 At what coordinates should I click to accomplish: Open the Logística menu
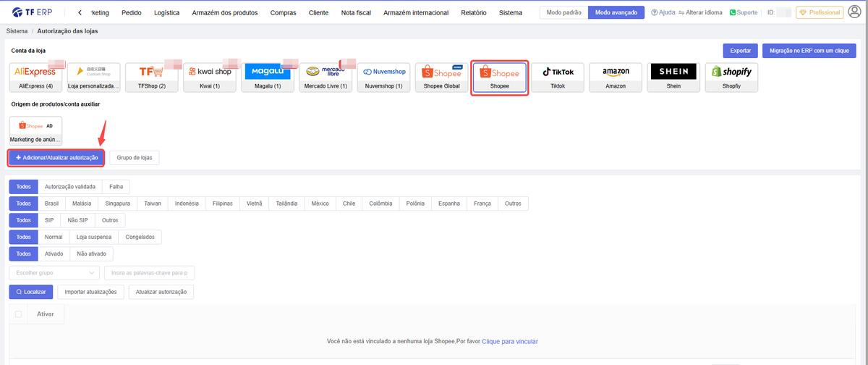(x=167, y=12)
